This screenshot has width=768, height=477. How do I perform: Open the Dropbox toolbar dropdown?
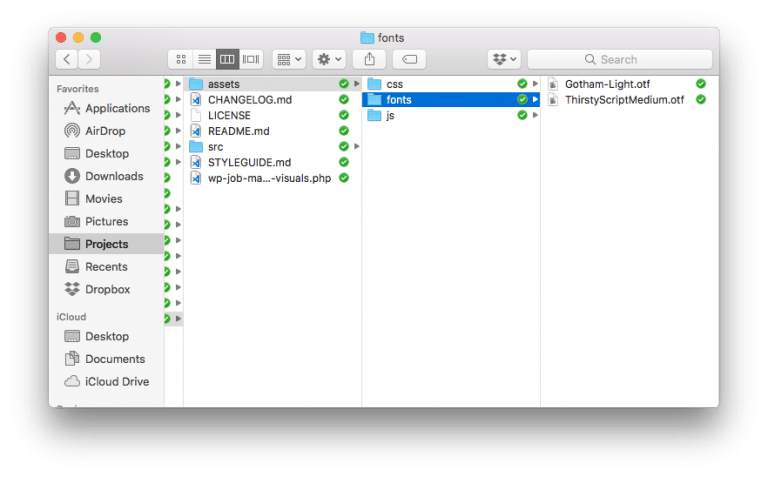(503, 60)
